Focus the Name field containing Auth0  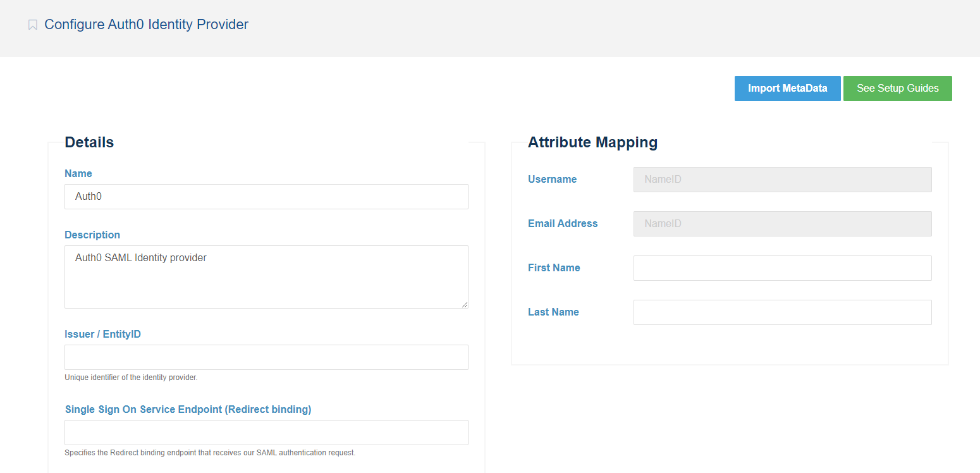[266, 197]
